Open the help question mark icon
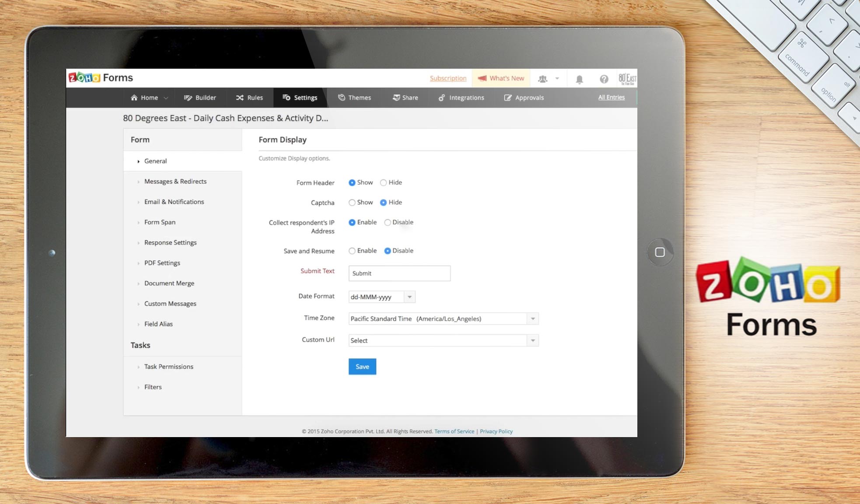This screenshot has height=504, width=860. point(604,79)
